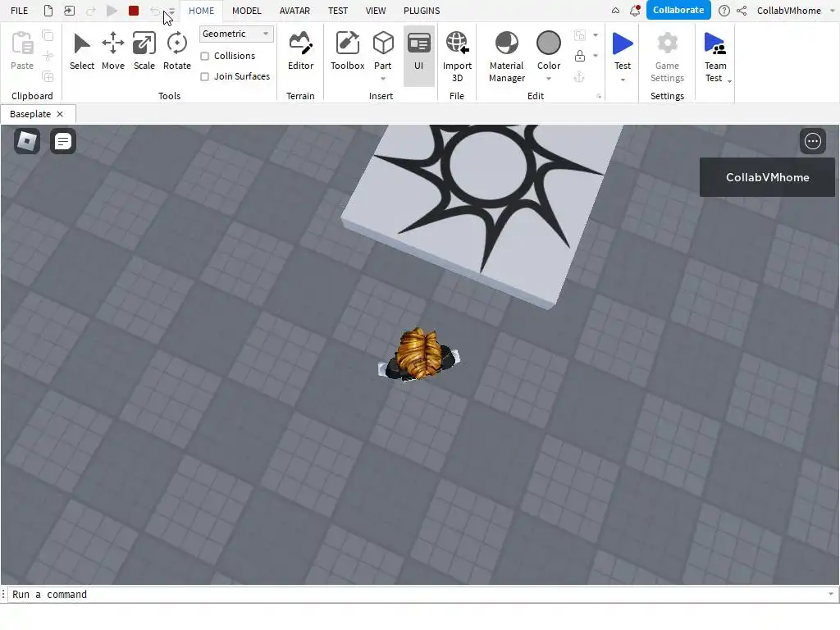Open the quick access toolbar dropdown arrow
Image resolution: width=840 pixels, height=630 pixels.
(172, 11)
